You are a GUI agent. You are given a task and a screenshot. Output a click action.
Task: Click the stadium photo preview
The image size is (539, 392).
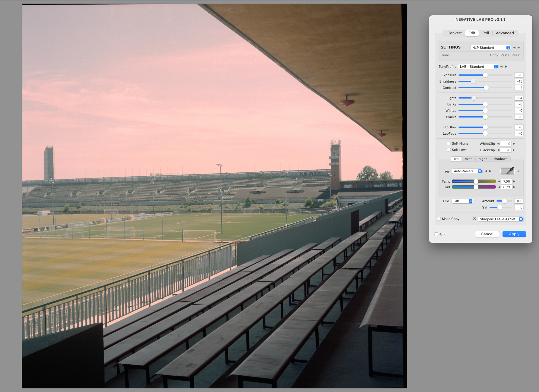pyautogui.click(x=214, y=196)
